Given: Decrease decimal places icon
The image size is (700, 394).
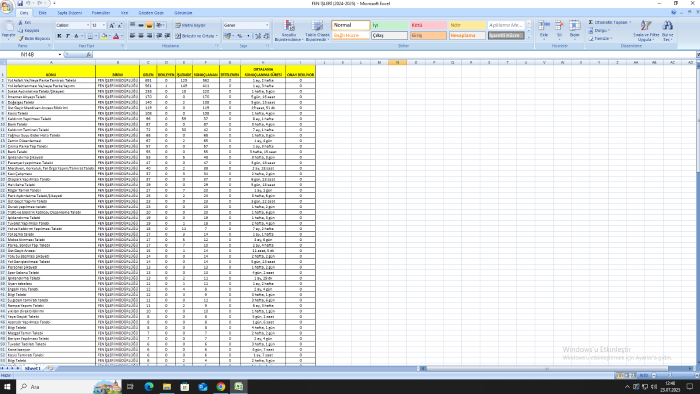Looking at the screenshot, I should pos(266,36).
